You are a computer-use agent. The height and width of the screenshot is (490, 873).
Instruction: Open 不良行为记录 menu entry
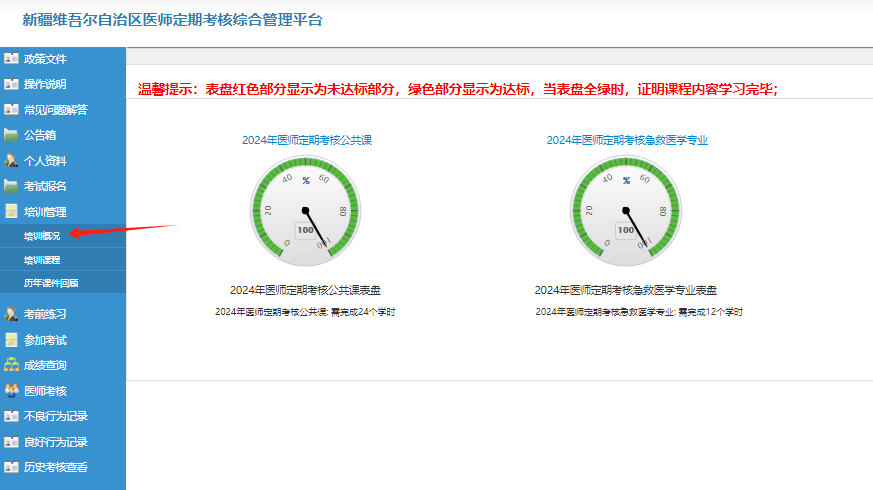(55, 416)
